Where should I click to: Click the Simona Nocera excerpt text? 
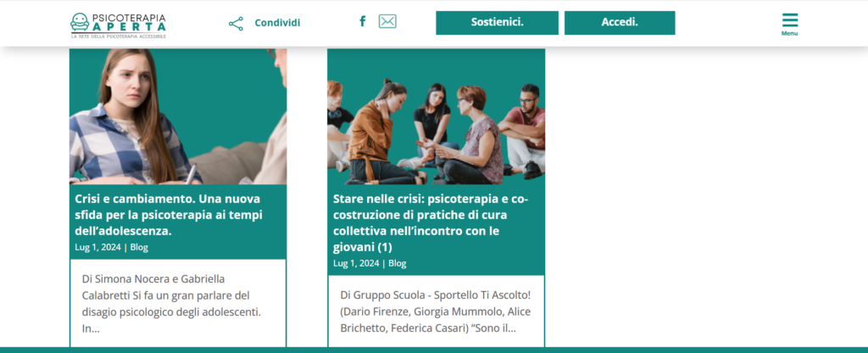[x=171, y=304]
